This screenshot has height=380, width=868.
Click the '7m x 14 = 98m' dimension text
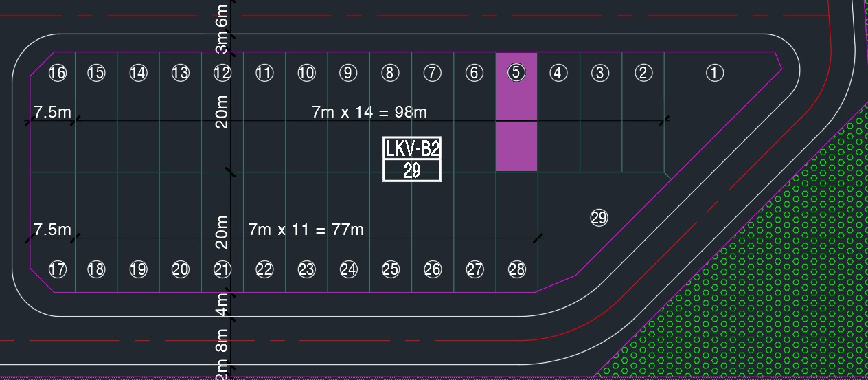tap(369, 111)
